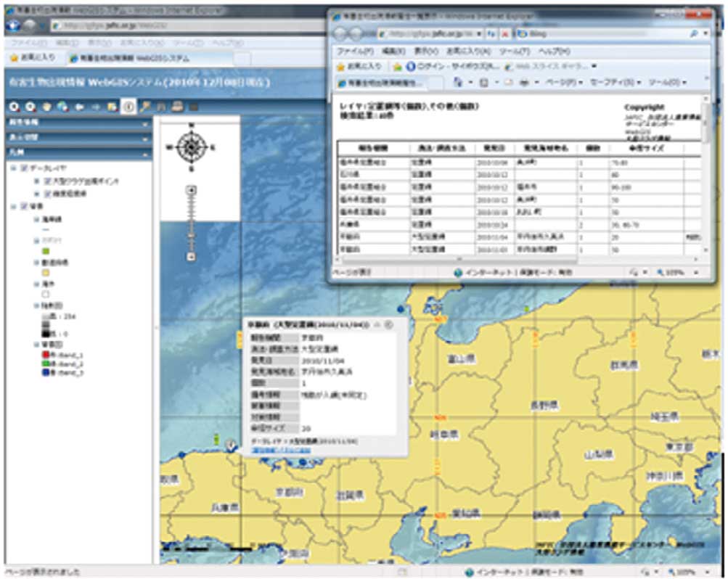The image size is (728, 579).
Task: Go back to previous map extent arrow
Action: tap(79, 107)
